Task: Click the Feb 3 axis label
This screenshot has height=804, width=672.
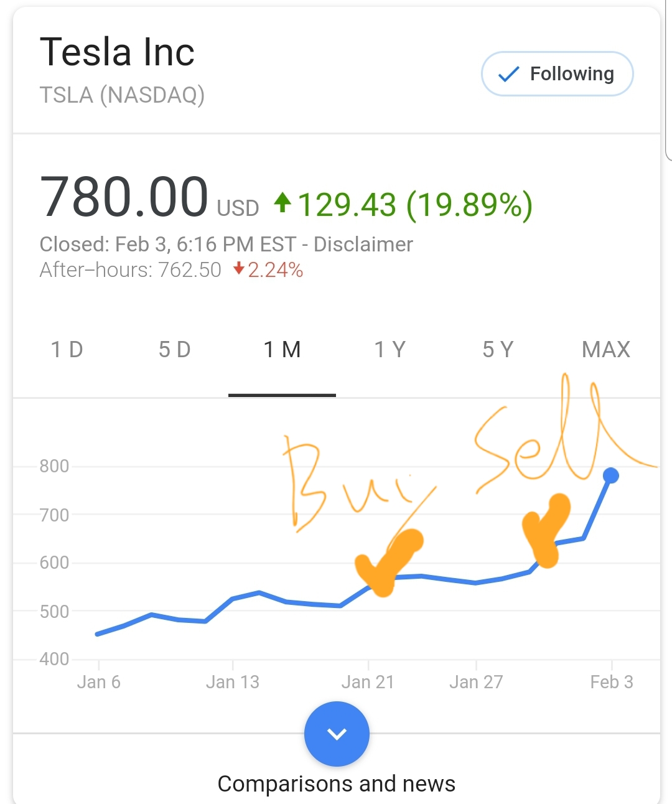Action: [x=612, y=682]
